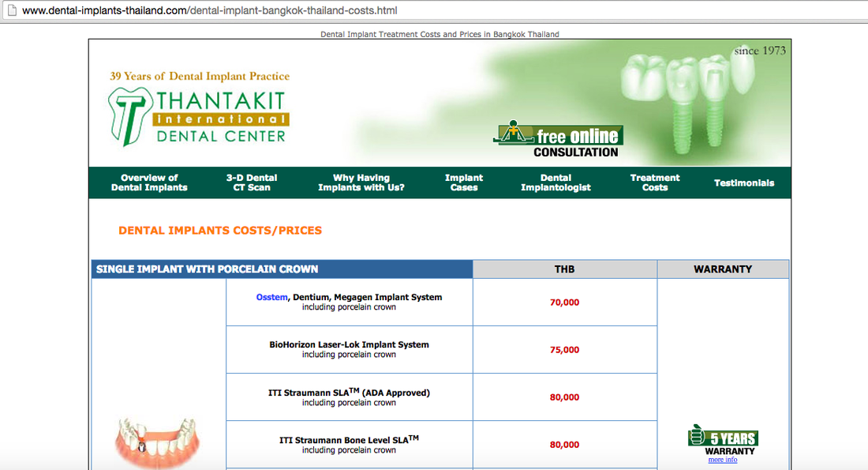Navigate to Treatment Costs
This screenshot has height=470, width=868.
pyautogui.click(x=655, y=183)
